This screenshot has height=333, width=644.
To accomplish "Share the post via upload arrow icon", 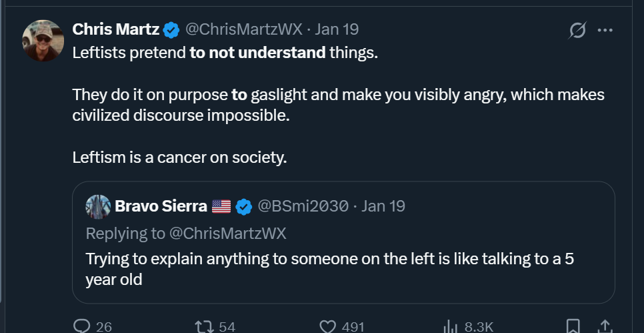I will point(605,326).
